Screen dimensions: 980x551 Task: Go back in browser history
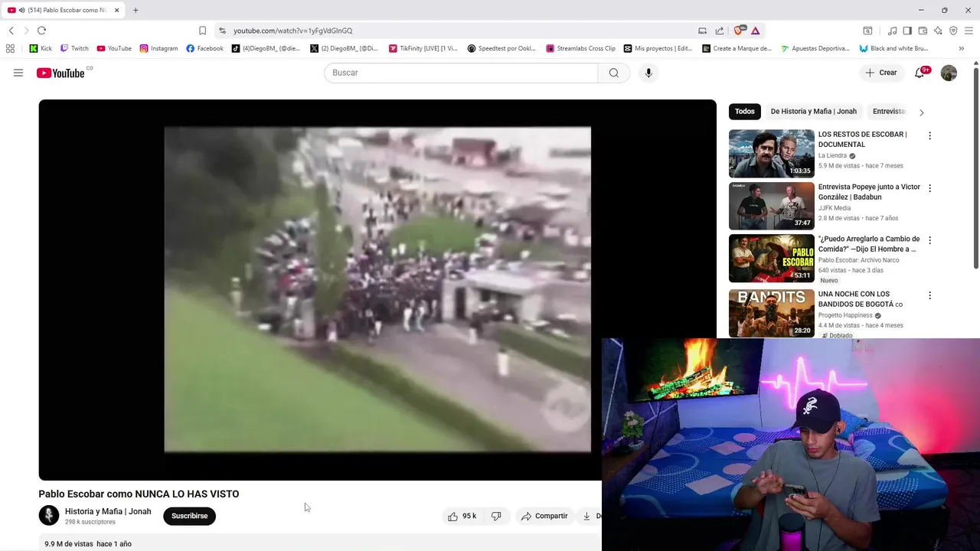(x=11, y=31)
